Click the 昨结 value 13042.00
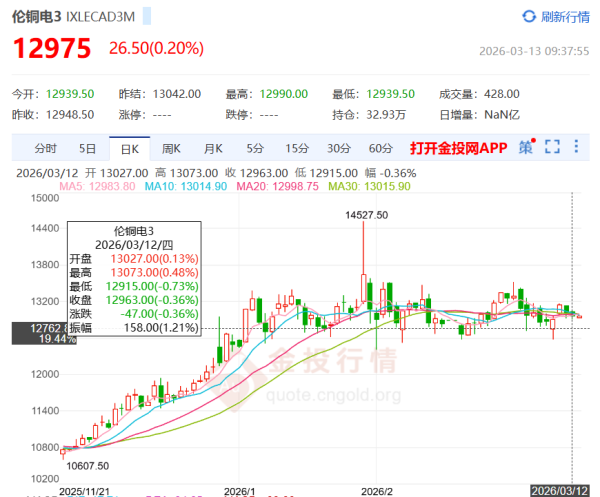 pos(177,94)
